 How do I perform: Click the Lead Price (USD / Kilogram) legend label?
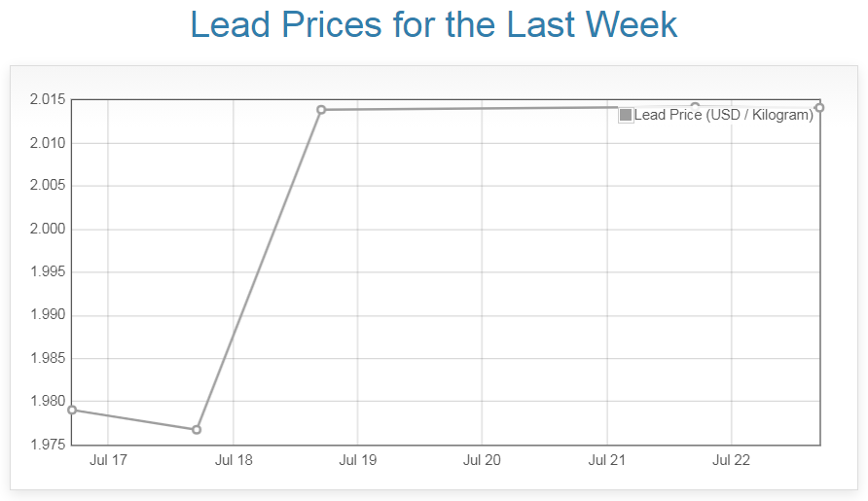(x=723, y=115)
